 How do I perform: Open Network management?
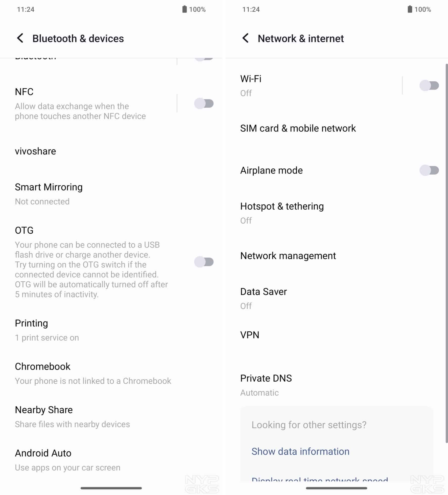coord(288,256)
